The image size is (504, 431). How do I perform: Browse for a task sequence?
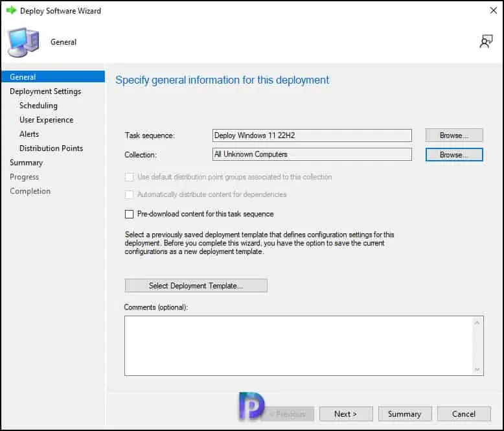[x=454, y=135]
